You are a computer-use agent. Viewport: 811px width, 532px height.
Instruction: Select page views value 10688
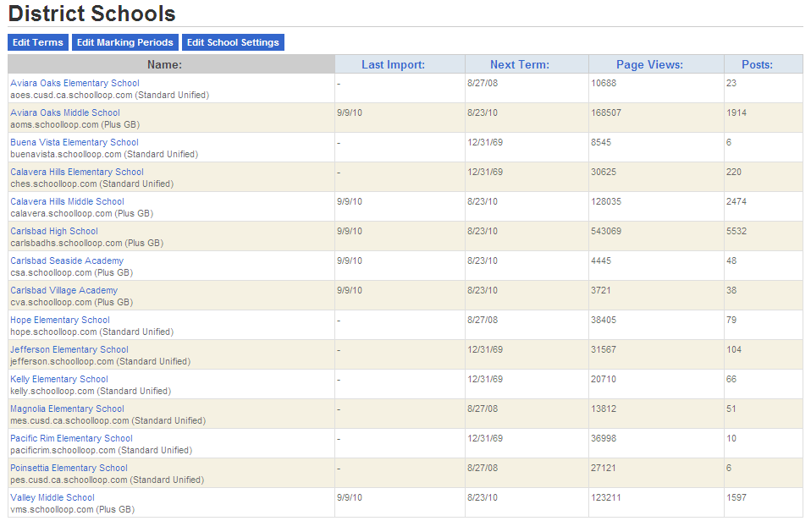point(604,83)
